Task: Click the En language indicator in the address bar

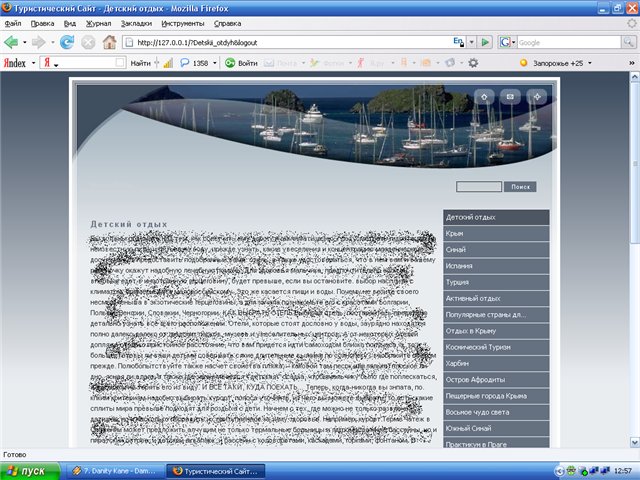Action: (458, 42)
